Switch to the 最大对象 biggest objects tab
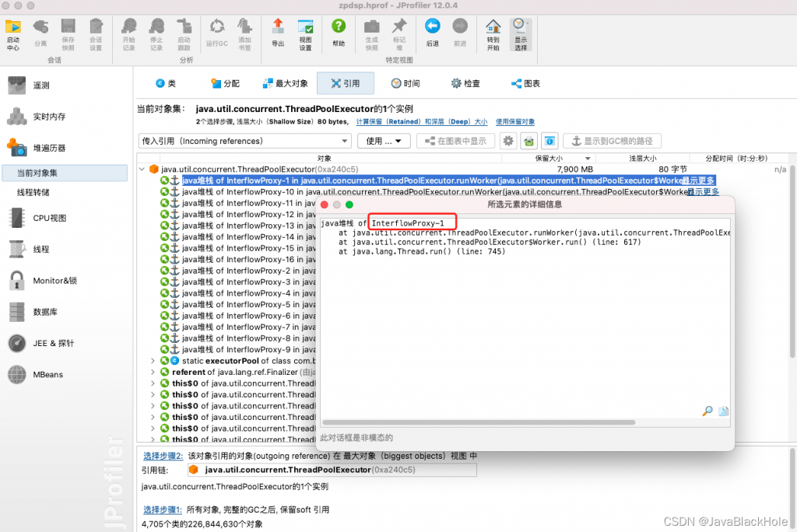The width and height of the screenshot is (797, 532). coord(285,83)
